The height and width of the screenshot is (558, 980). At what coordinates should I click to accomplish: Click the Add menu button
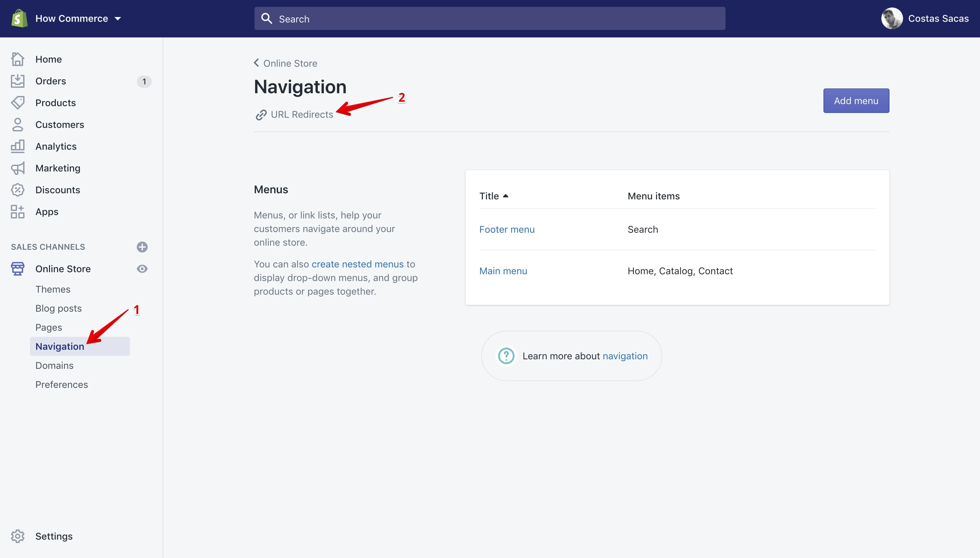click(856, 101)
